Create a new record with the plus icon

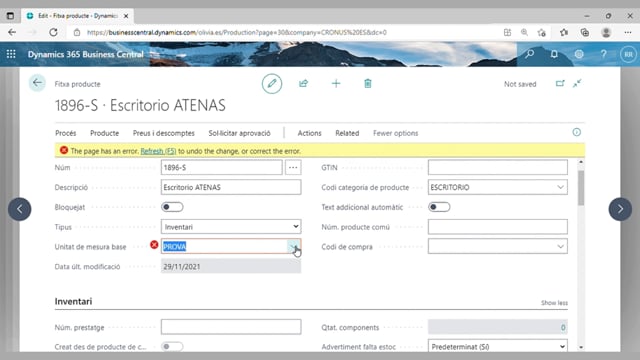pos(336,84)
